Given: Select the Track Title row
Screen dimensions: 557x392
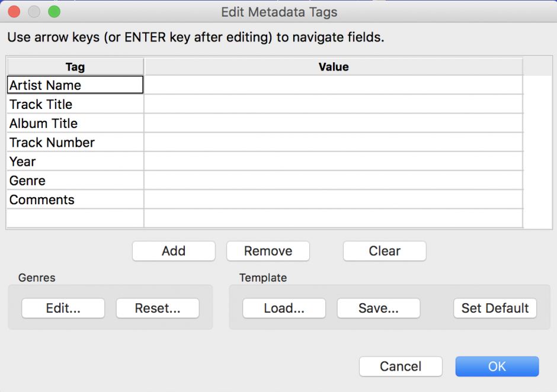Looking at the screenshot, I should [74, 104].
